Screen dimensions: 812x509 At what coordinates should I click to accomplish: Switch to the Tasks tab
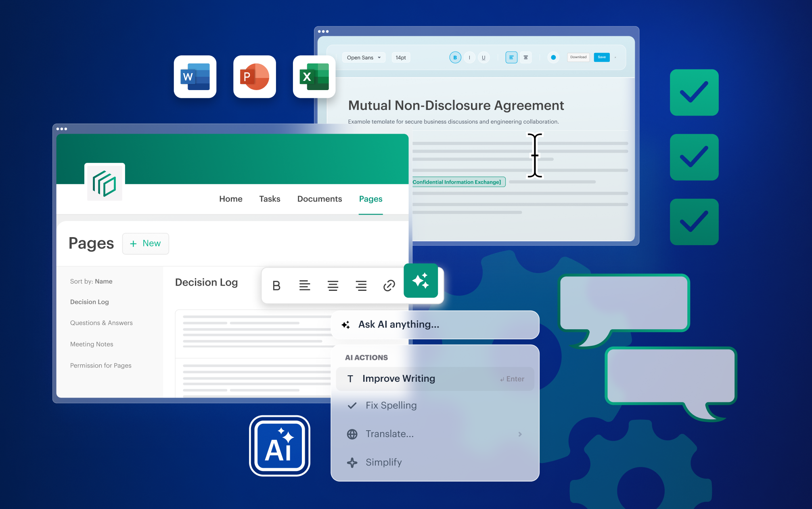click(x=270, y=199)
